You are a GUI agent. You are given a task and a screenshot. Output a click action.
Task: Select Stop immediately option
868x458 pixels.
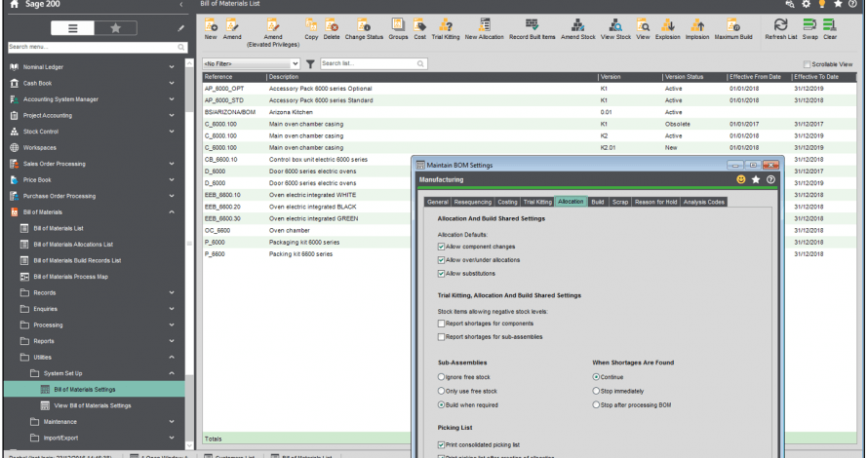point(596,391)
